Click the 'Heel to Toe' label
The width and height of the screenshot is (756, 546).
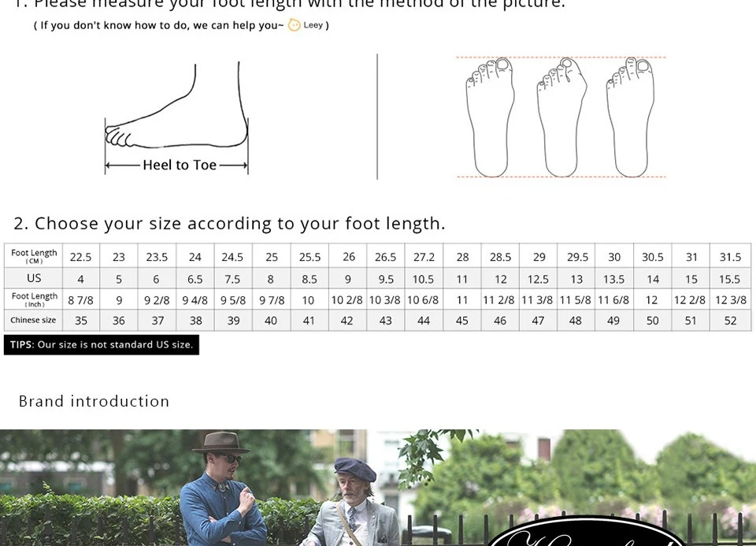(x=180, y=165)
